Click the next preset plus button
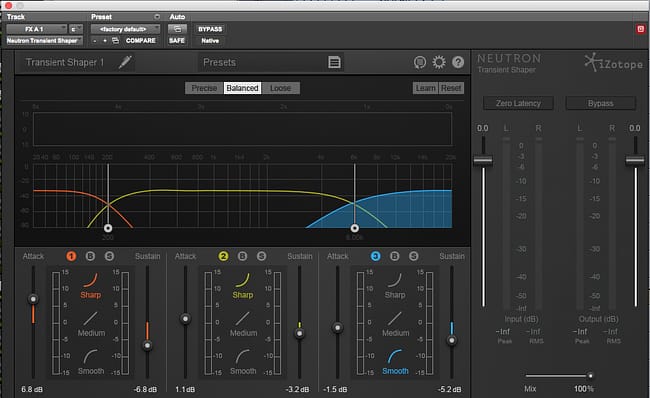Viewport: 650px width, 398px height. [105, 41]
